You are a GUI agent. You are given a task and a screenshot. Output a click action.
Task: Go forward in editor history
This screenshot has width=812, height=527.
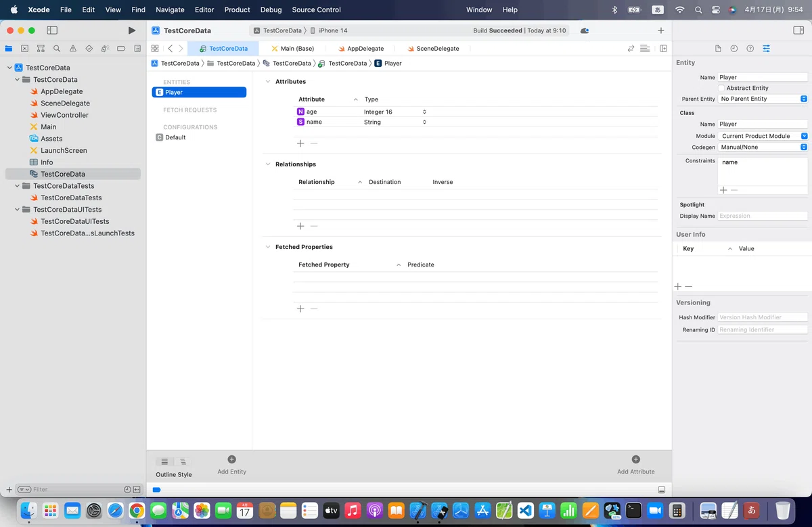pyautogui.click(x=181, y=49)
